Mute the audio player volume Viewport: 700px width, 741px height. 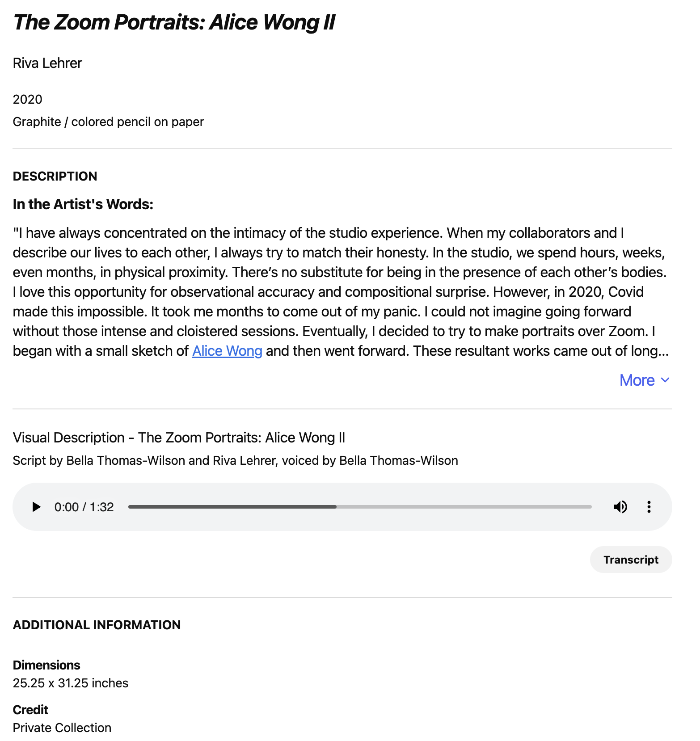620,507
